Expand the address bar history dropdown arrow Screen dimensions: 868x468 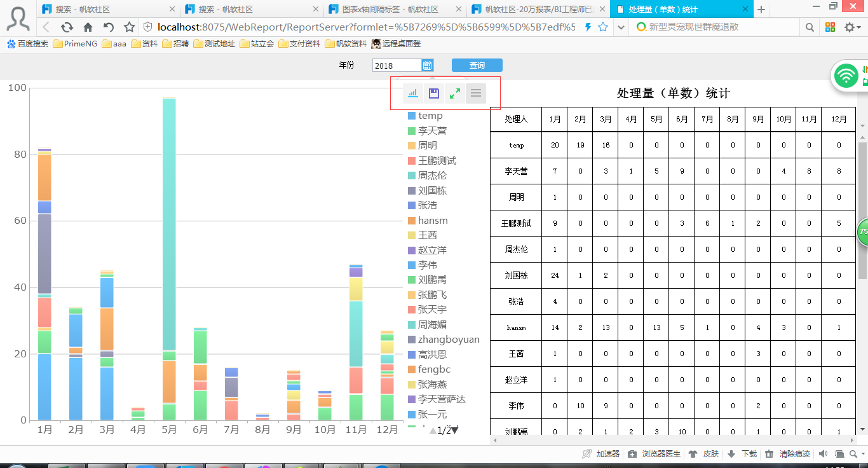(x=620, y=27)
